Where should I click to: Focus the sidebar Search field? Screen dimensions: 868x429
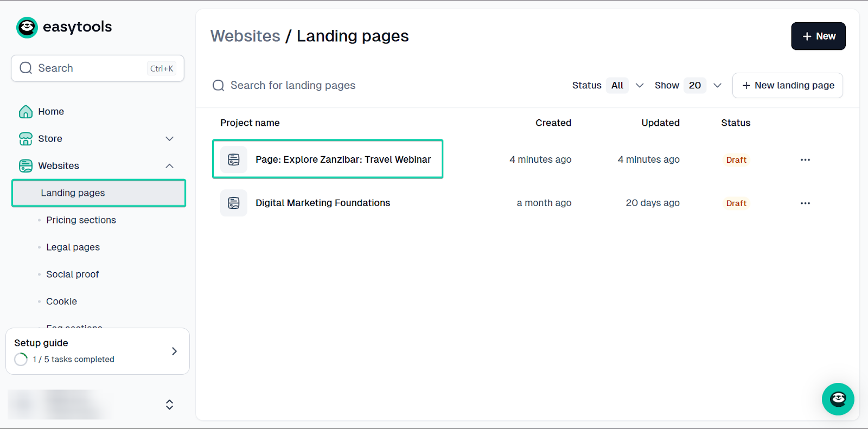[x=98, y=68]
